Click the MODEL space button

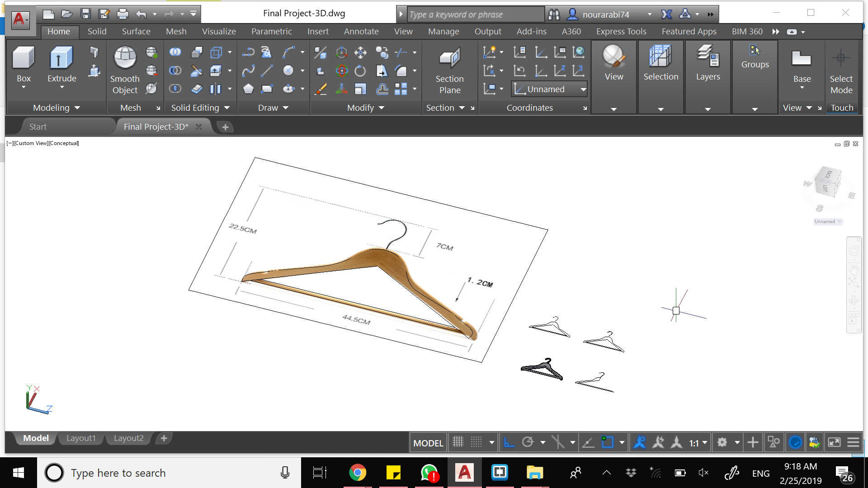(428, 443)
